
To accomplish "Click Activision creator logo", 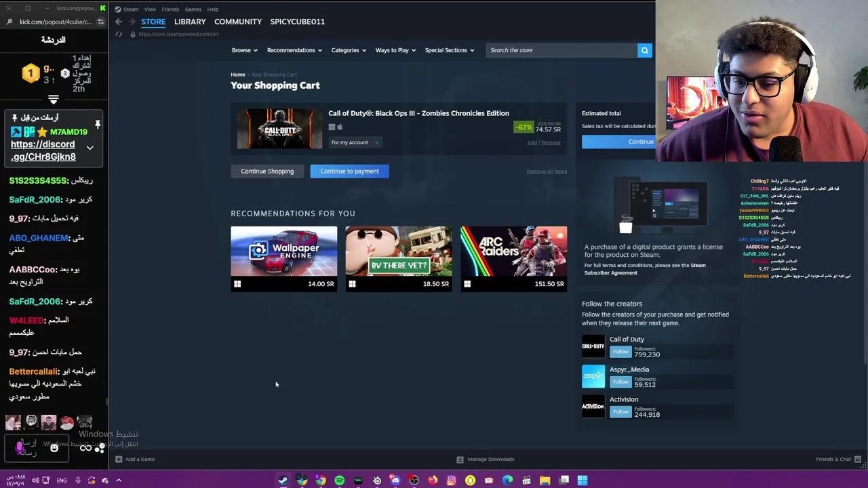I will click(x=593, y=406).
